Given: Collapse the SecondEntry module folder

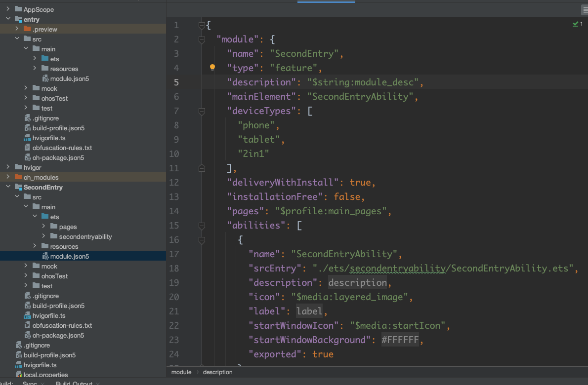Looking at the screenshot, I should click(8, 187).
